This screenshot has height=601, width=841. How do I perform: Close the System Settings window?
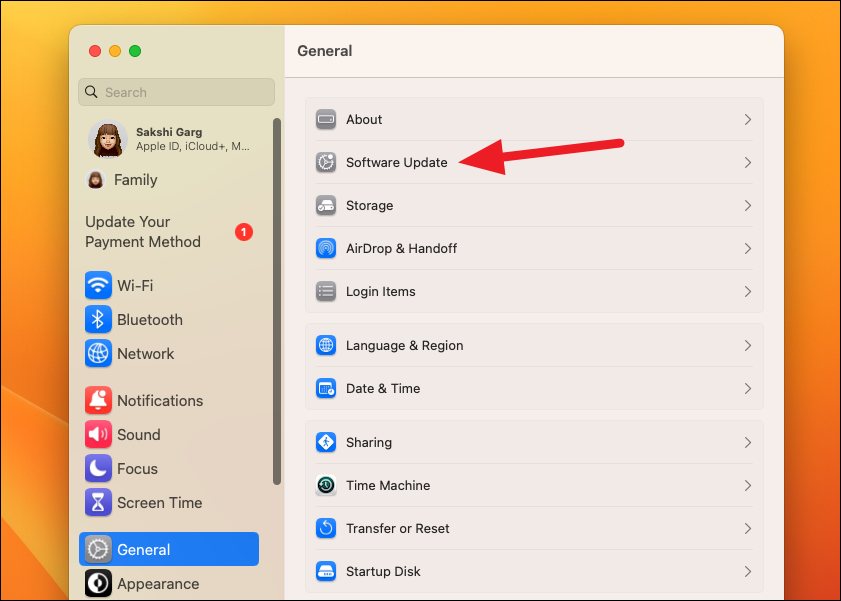point(95,51)
